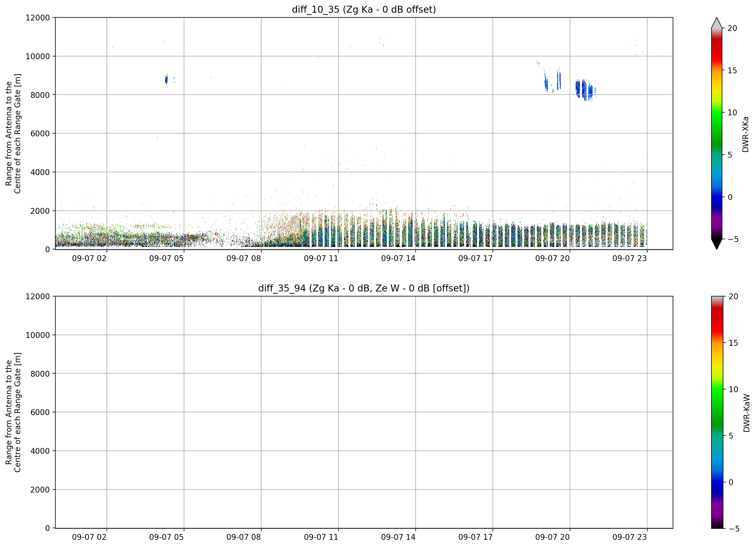
Task: Click "09-07 23" on the upper plot's time axis
Action: (x=630, y=259)
